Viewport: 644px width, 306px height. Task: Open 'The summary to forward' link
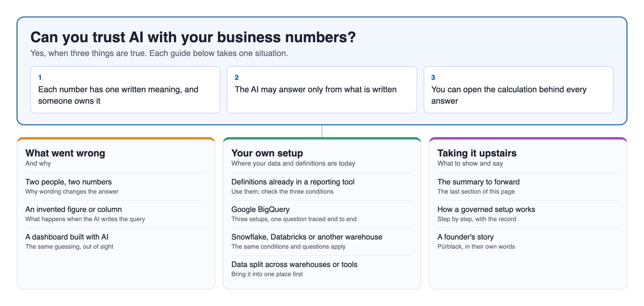528,186
